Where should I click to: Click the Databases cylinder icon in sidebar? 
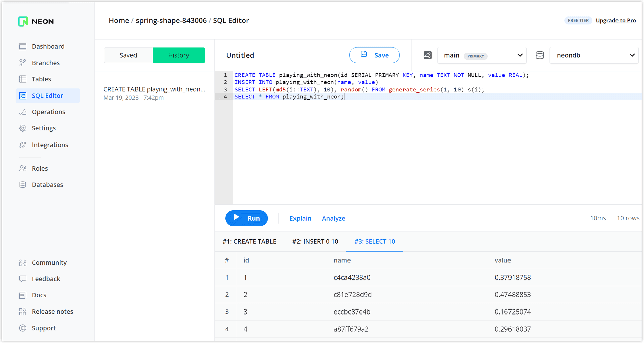pyautogui.click(x=23, y=185)
